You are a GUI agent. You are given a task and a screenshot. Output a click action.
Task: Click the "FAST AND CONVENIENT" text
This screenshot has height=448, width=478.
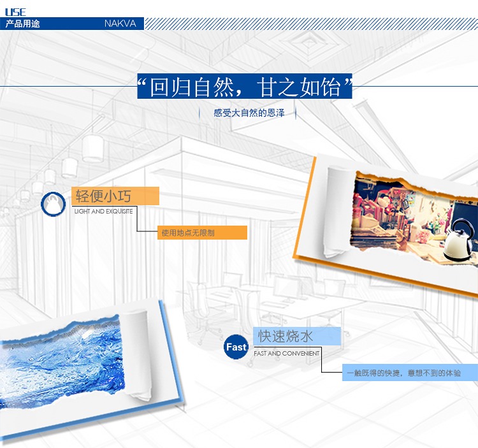(x=286, y=353)
